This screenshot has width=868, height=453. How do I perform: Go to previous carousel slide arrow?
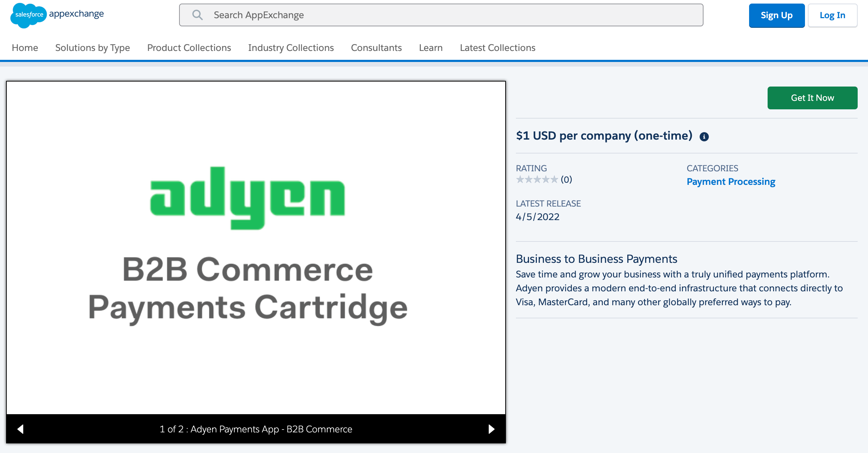click(21, 429)
